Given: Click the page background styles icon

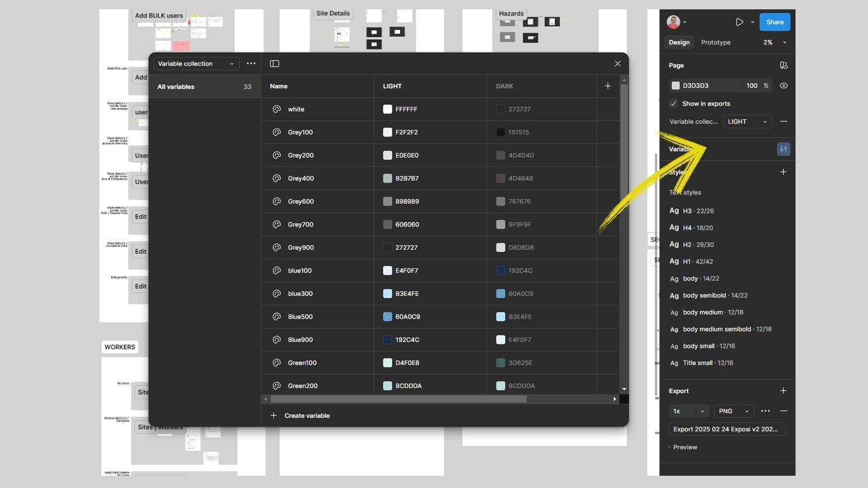Looking at the screenshot, I should pyautogui.click(x=783, y=65).
